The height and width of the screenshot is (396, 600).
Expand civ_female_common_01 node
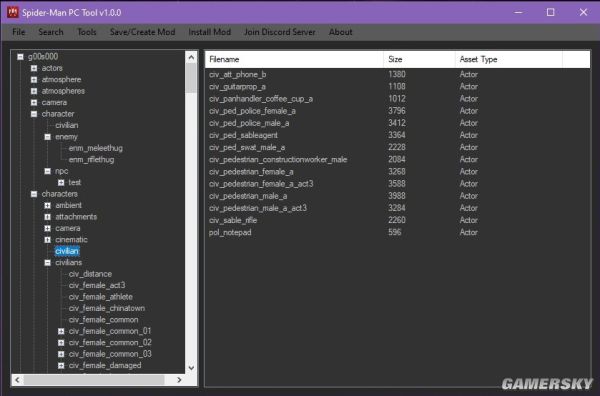61,331
